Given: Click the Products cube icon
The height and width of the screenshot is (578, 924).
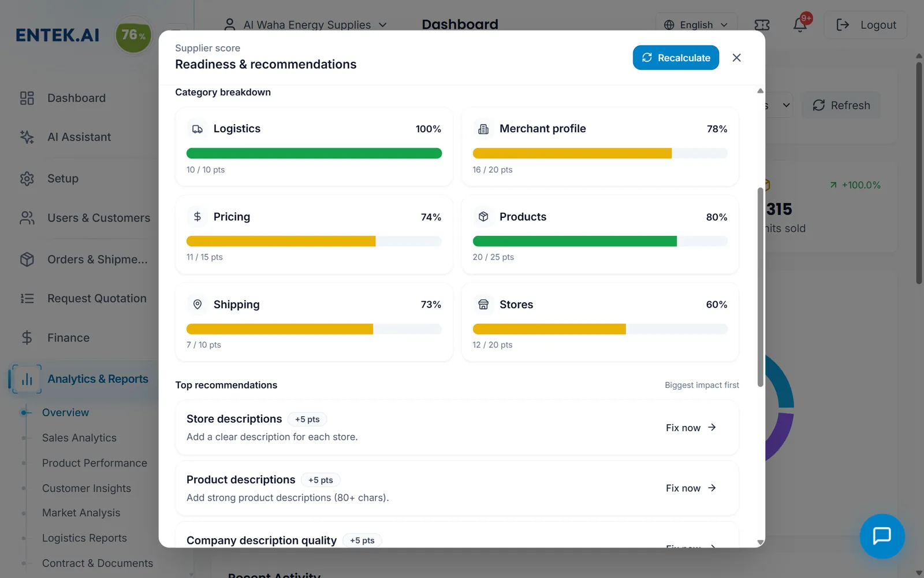Looking at the screenshot, I should (x=483, y=217).
